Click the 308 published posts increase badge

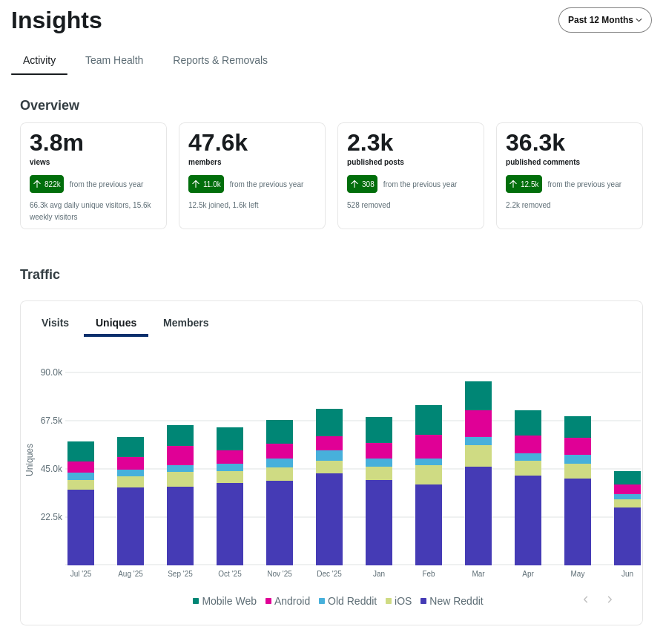[x=362, y=184]
